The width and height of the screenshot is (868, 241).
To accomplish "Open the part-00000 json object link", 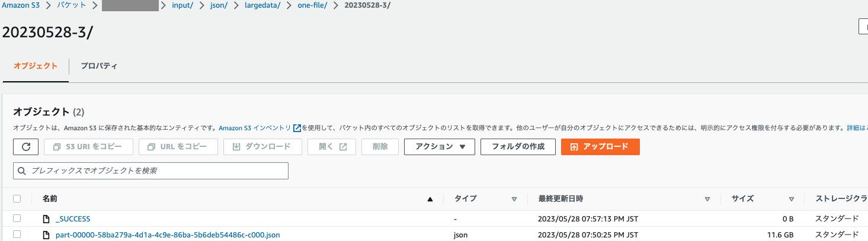I will tap(168, 235).
